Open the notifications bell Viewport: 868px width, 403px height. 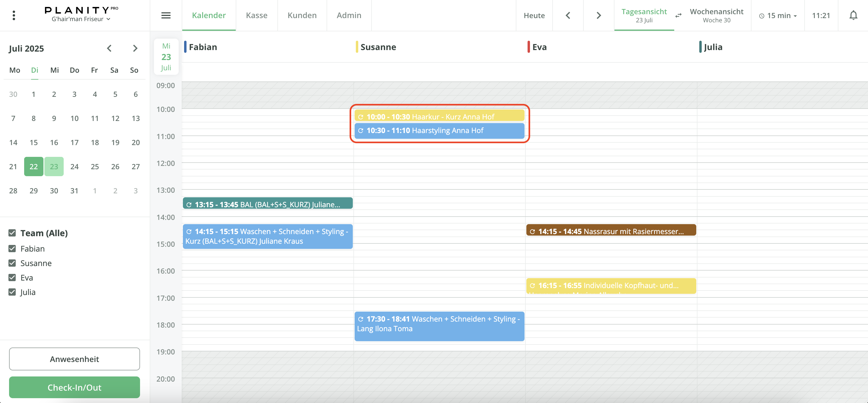point(853,15)
